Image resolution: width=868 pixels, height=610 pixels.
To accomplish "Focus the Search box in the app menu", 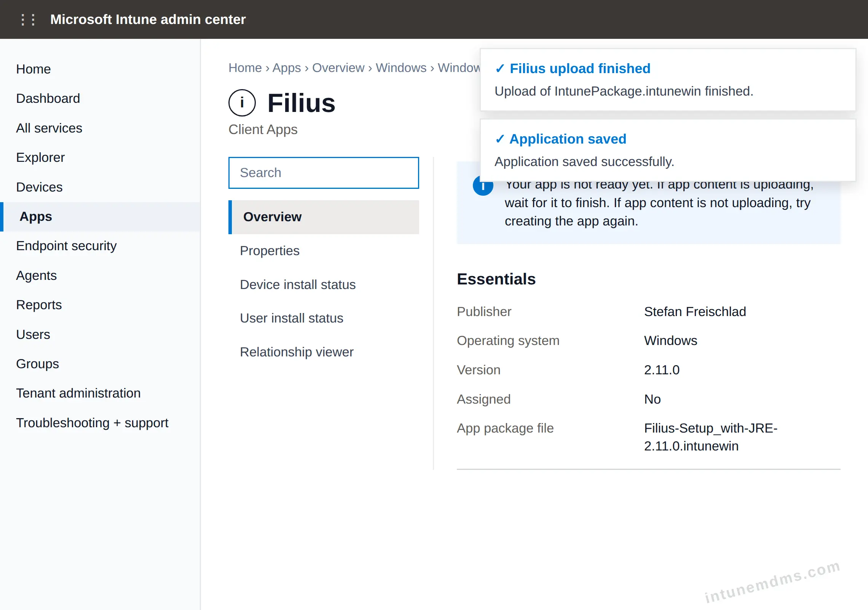I will (324, 172).
